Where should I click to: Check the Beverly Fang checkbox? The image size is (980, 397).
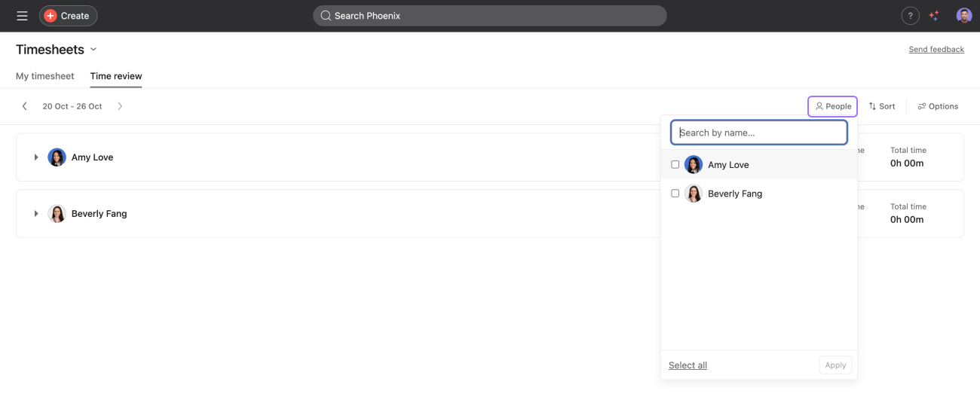tap(675, 194)
